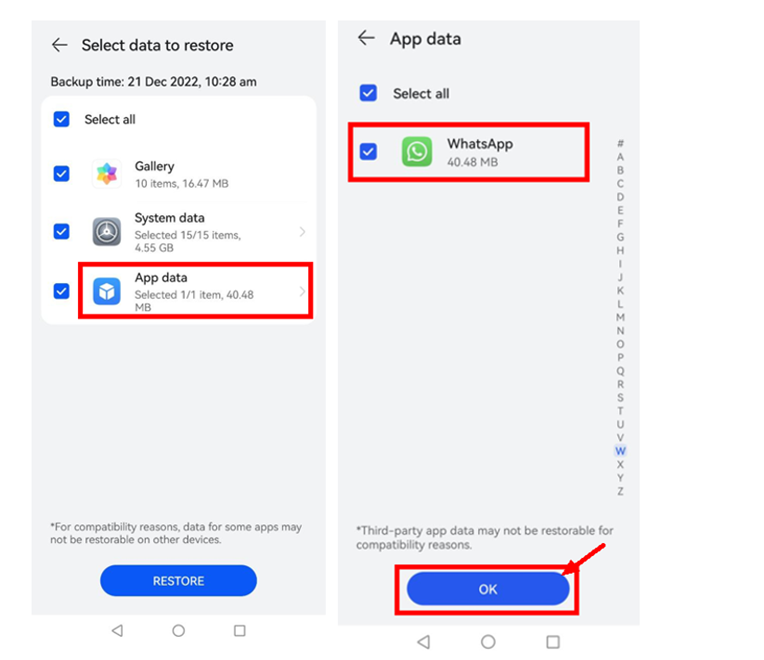
Task: Tap the blue App data cube icon
Action: tap(107, 291)
